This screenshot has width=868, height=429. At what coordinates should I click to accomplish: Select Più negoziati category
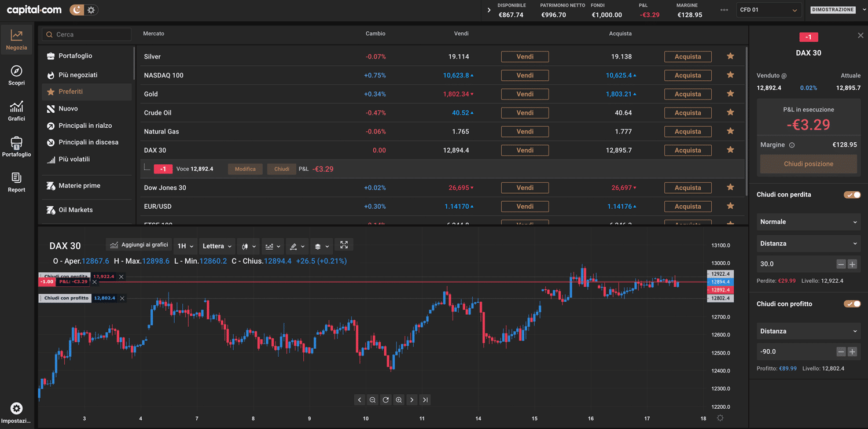click(87, 75)
